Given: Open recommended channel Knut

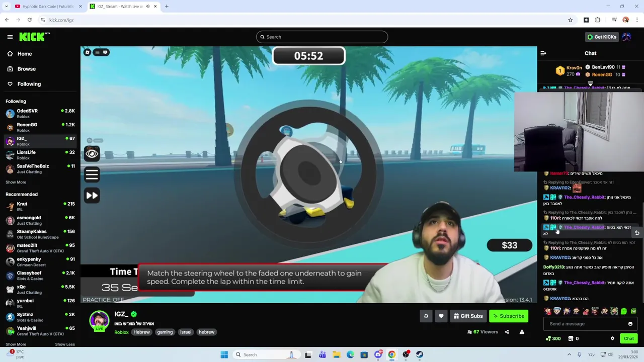Looking at the screenshot, I should pyautogui.click(x=40, y=207).
